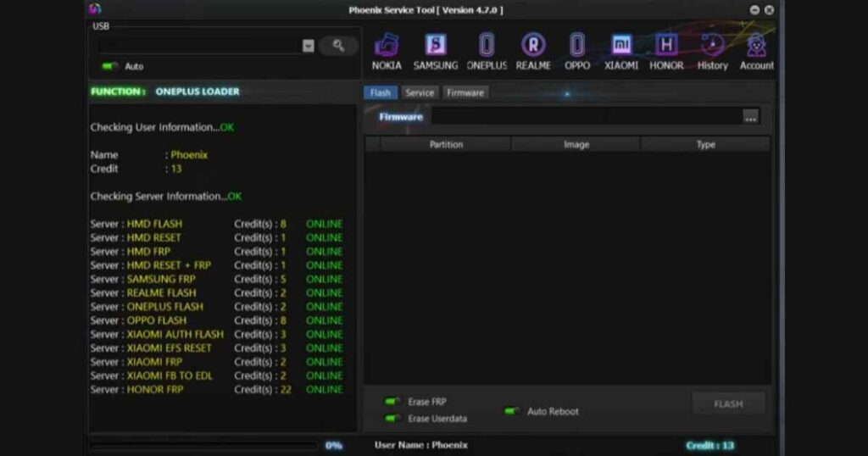Click the FLASH button

(728, 404)
